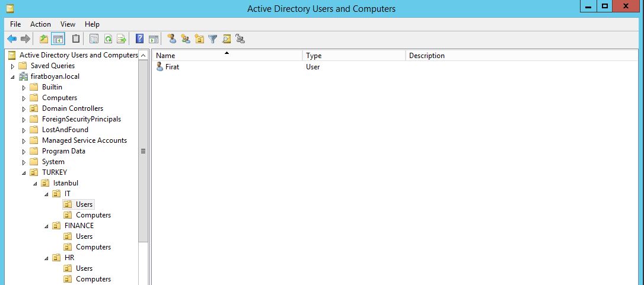Click the clipboard toolbar icon

[x=75, y=39]
